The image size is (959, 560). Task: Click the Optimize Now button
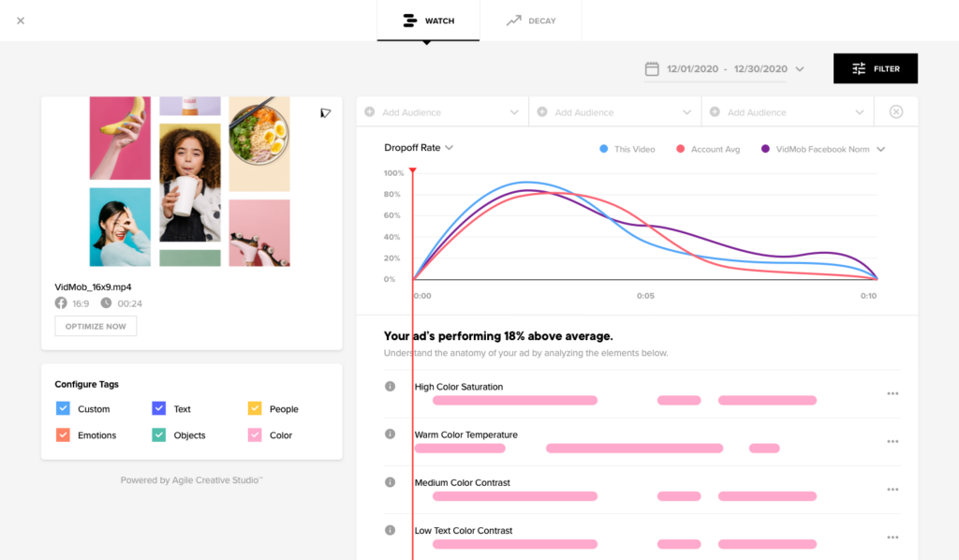pyautogui.click(x=95, y=326)
